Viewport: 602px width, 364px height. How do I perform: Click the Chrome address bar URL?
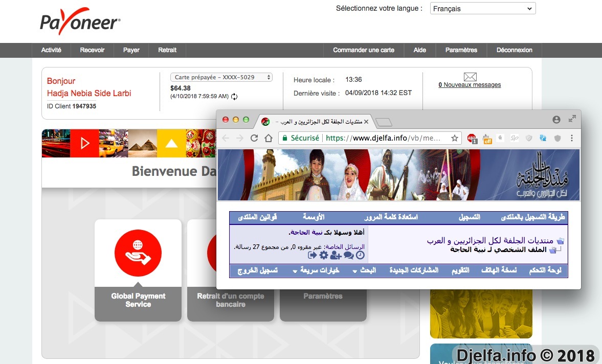pos(384,138)
